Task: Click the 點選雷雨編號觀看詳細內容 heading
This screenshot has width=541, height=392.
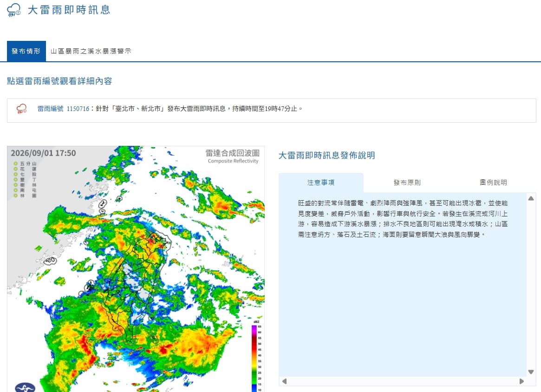Action: 60,81
